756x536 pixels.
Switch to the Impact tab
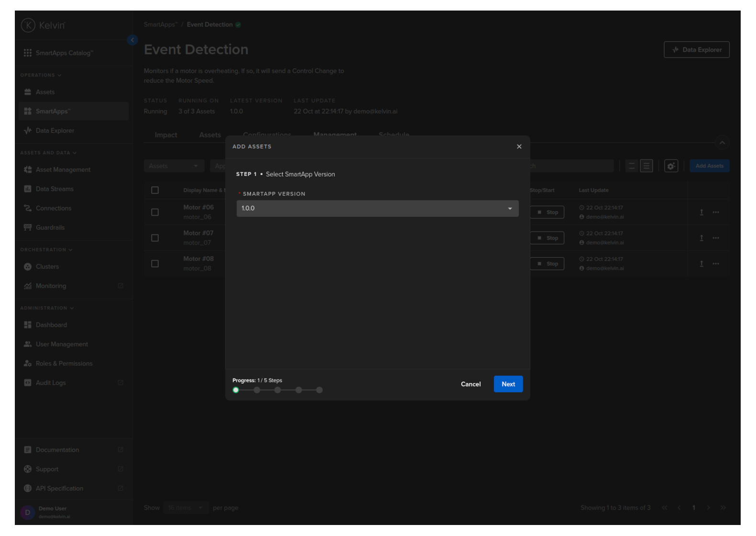(166, 135)
